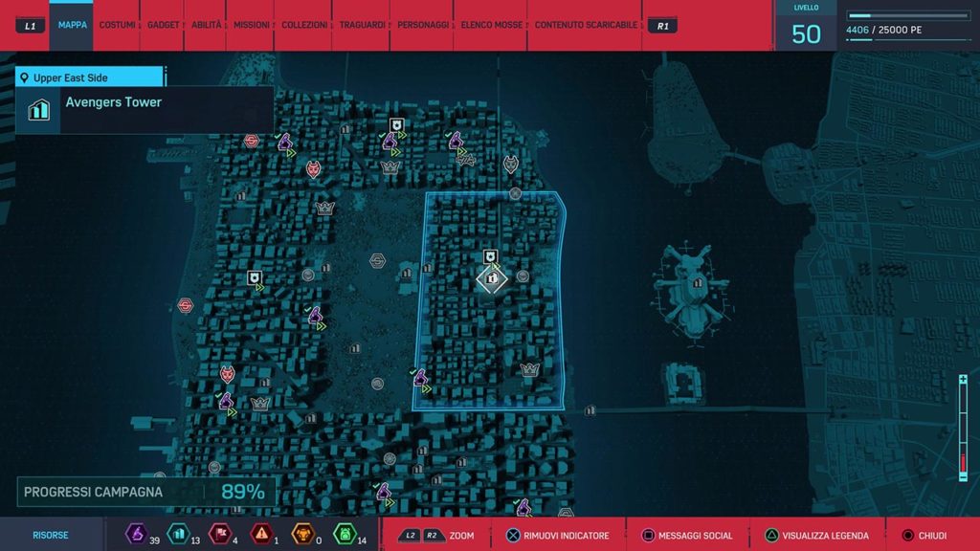Select the teal landmark token resource icon
980x551 pixels.
click(178, 535)
